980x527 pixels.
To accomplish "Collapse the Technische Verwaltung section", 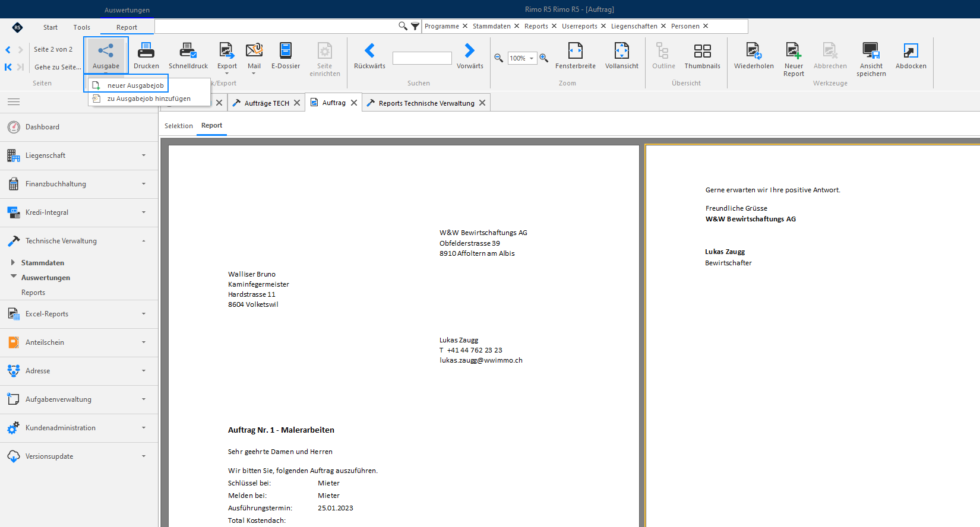I will [x=79, y=241].
